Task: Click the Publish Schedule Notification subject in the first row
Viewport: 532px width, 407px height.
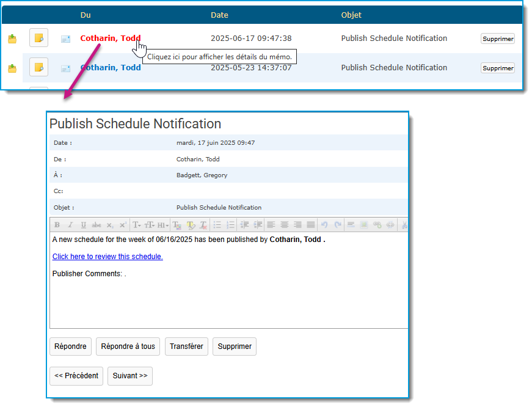Action: tap(394, 38)
